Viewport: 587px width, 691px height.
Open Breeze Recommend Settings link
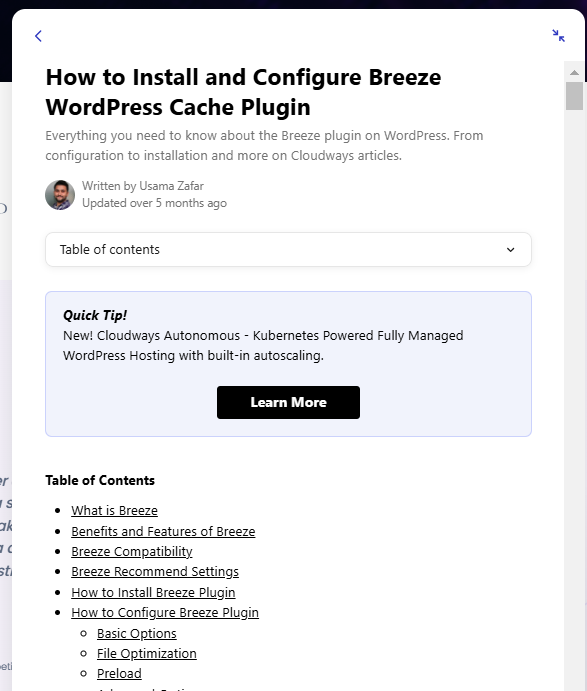pyautogui.click(x=155, y=572)
